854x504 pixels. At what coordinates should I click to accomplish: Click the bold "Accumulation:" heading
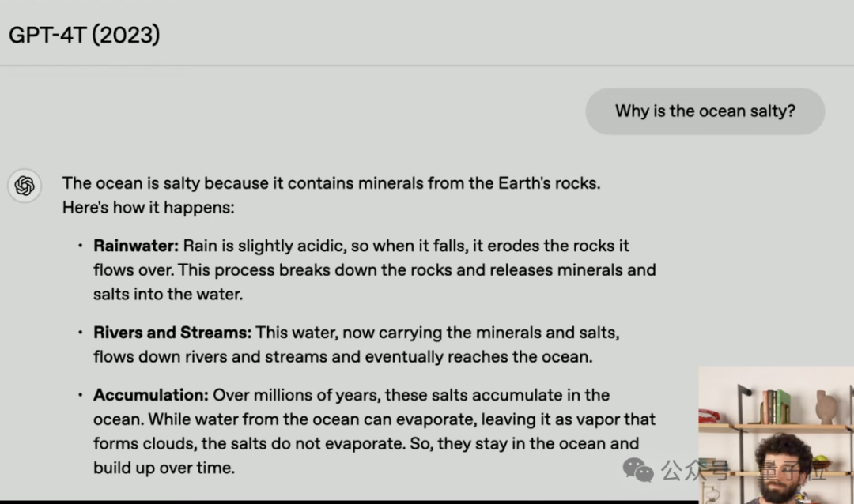point(150,395)
